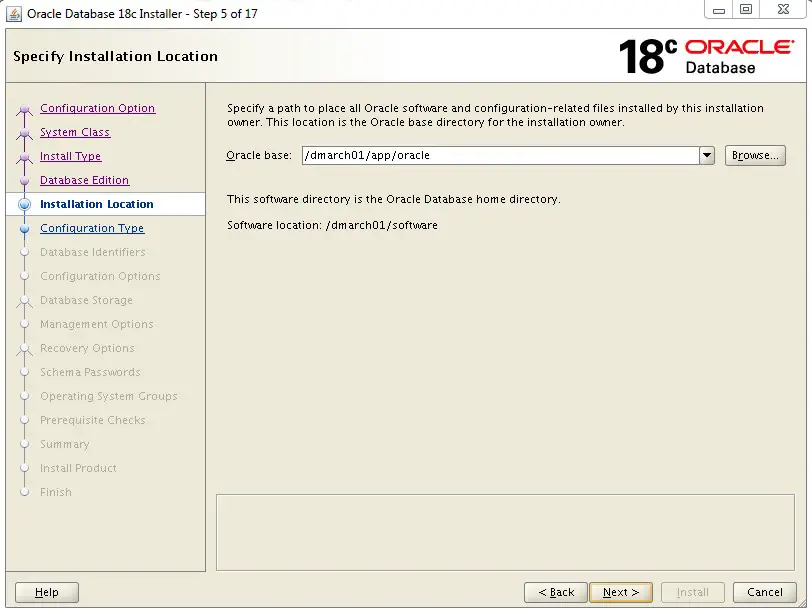
Task: Click the Software location path text
Action: [382, 225]
